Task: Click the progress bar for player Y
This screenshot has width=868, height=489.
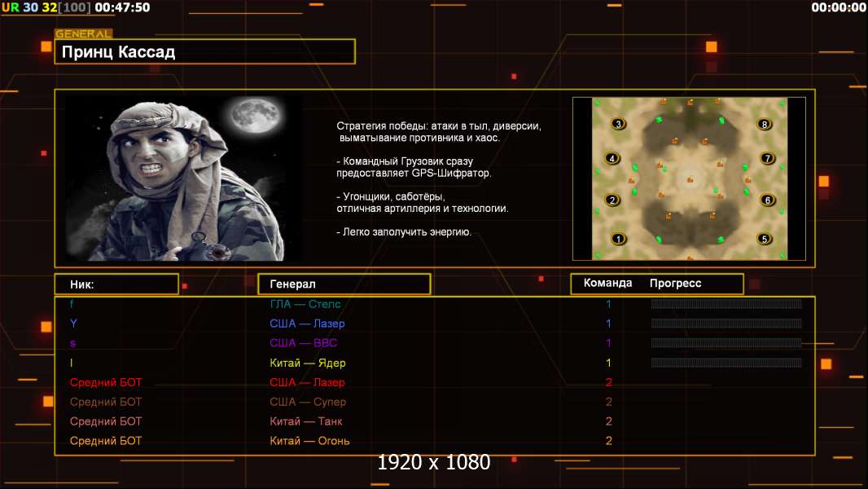Action: pos(726,324)
